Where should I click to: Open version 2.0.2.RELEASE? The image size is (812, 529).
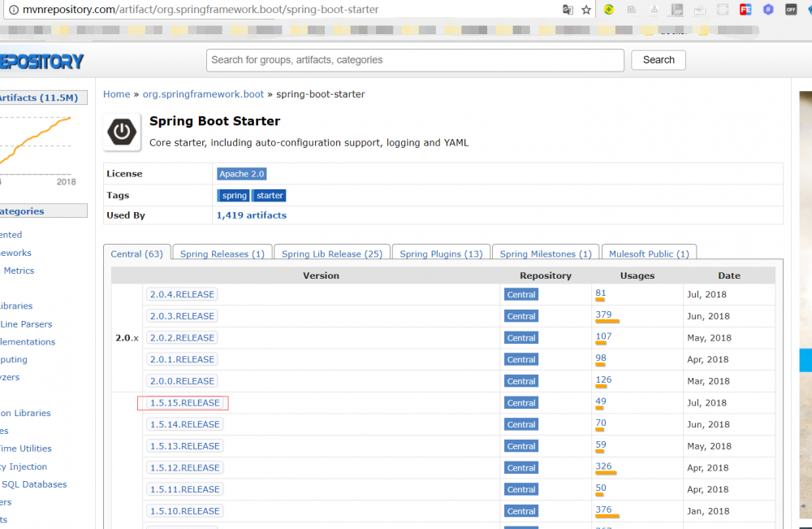click(x=182, y=338)
